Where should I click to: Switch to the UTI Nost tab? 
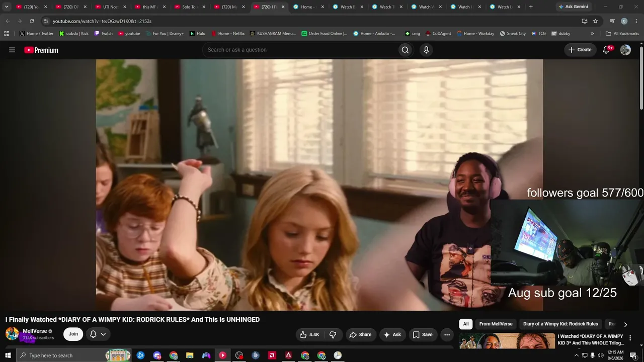(x=110, y=7)
